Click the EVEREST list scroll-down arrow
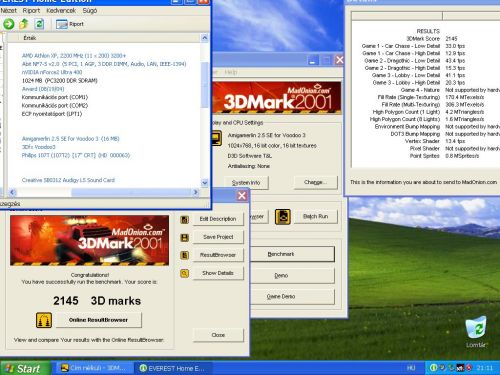 coord(205,183)
